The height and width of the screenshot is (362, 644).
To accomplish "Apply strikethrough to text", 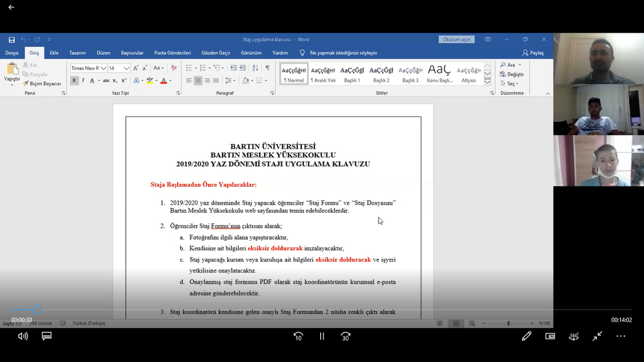I will point(106,81).
